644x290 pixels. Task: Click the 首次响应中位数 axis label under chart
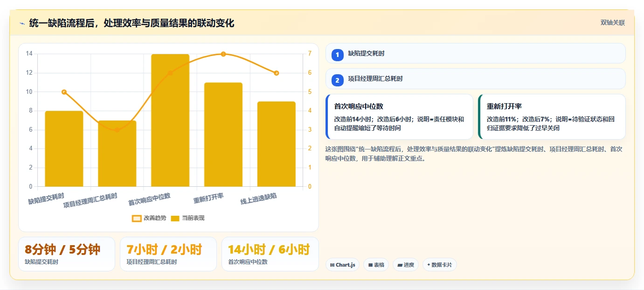click(149, 199)
